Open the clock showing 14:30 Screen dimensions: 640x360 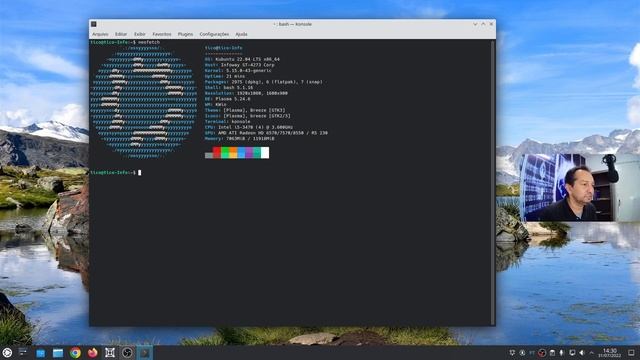(x=610, y=353)
